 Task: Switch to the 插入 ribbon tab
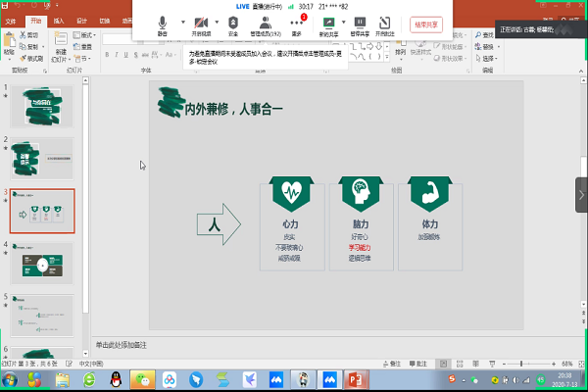pyautogui.click(x=61, y=20)
